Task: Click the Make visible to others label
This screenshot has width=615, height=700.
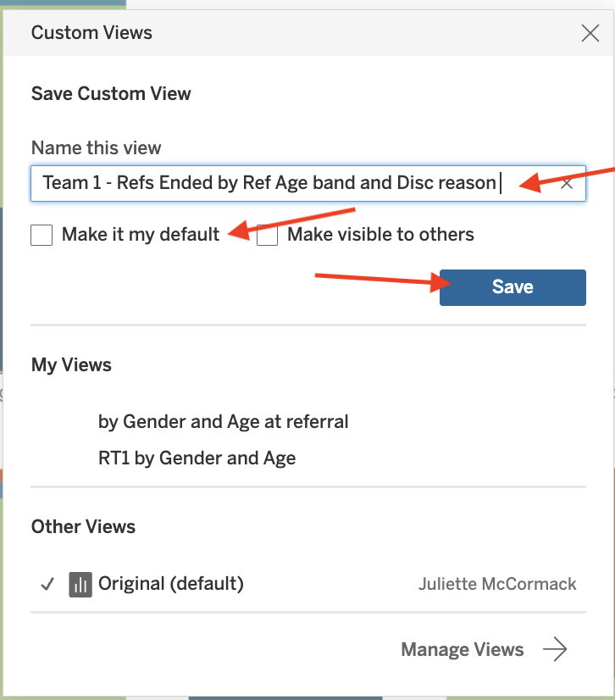Action: [380, 235]
